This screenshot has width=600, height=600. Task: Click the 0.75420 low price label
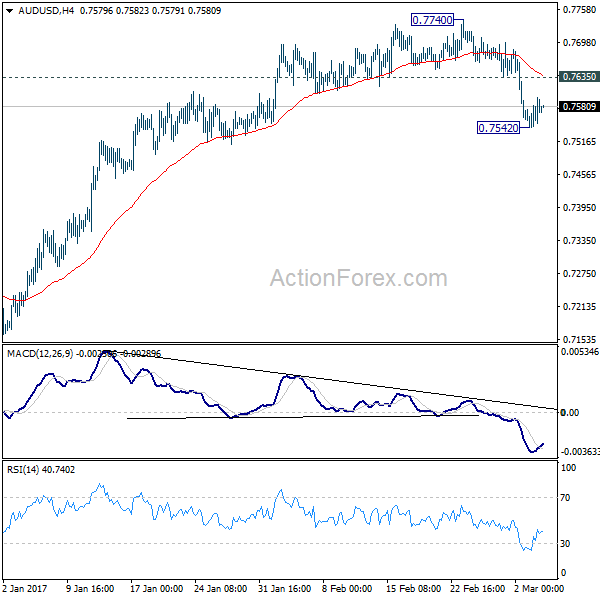point(499,127)
